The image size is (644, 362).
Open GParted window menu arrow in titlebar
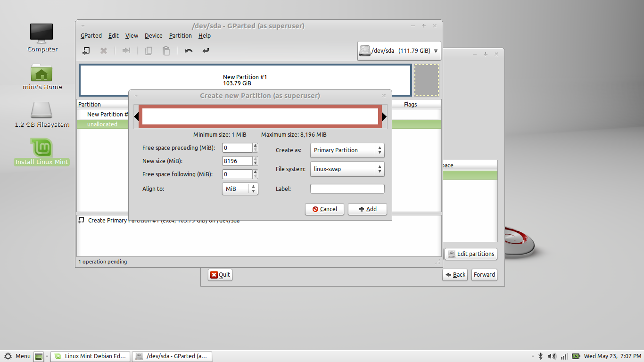pos(83,26)
